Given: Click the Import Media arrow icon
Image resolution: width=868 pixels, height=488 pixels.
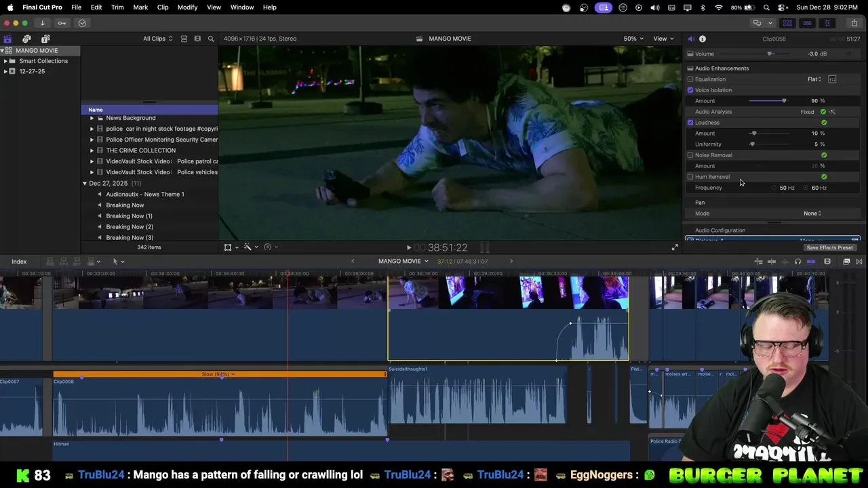Looking at the screenshot, I should [42, 23].
